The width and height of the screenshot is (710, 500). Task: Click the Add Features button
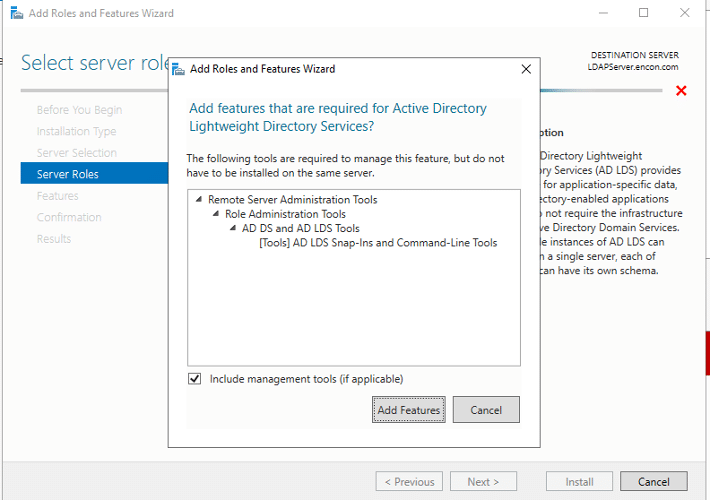coord(408,410)
